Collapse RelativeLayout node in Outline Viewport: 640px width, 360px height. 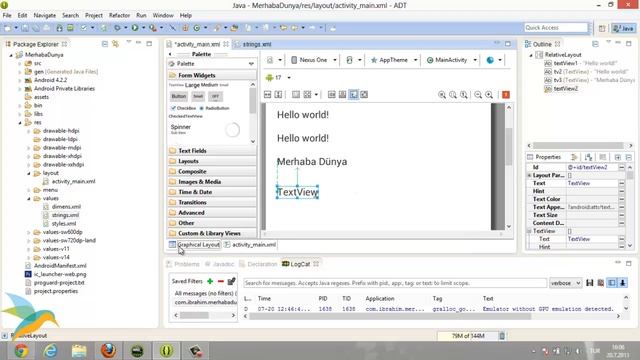click(531, 55)
